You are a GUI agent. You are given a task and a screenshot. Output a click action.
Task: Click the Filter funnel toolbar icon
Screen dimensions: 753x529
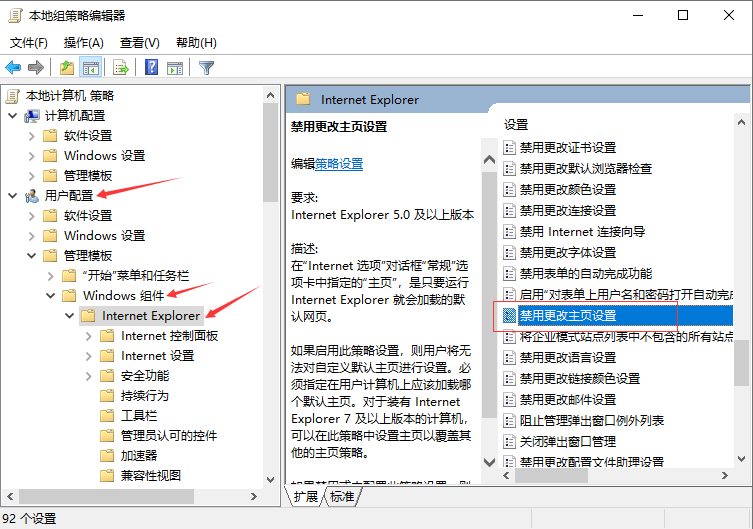(x=206, y=68)
